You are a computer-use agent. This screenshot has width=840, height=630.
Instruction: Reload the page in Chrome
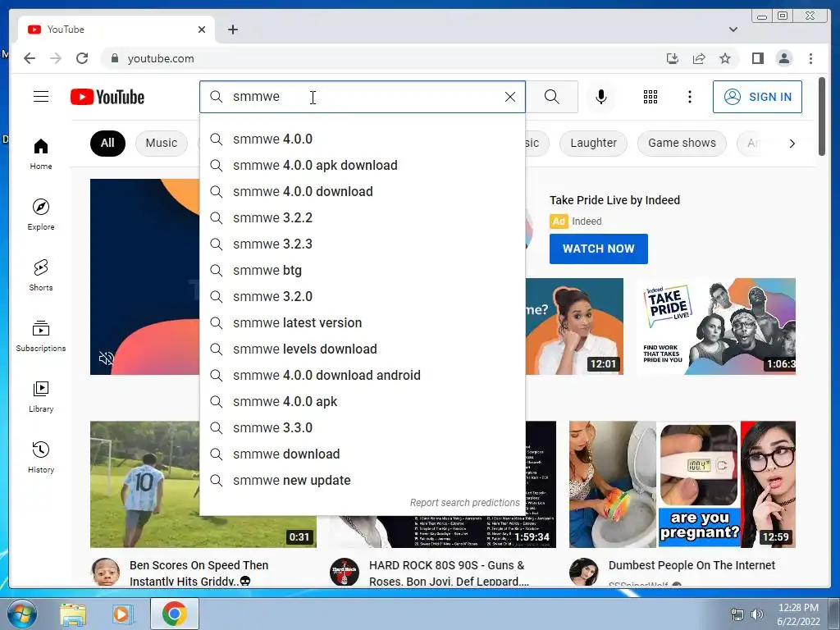coord(82,58)
